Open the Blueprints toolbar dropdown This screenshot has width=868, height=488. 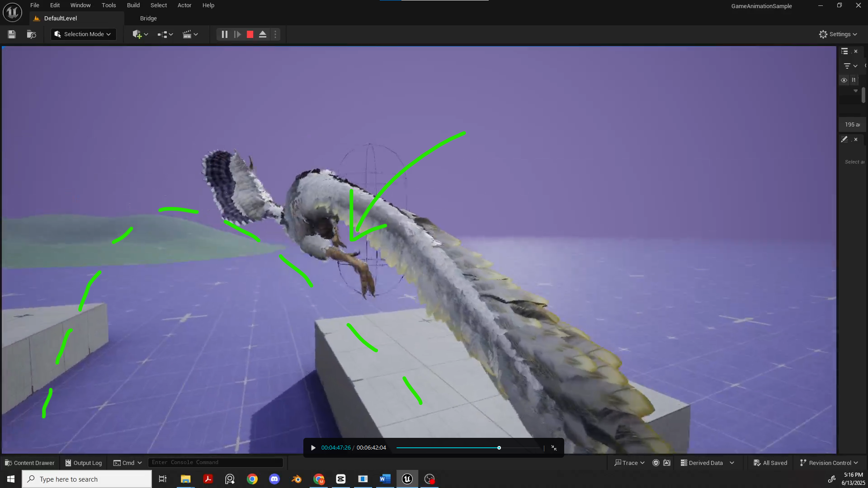click(x=165, y=34)
